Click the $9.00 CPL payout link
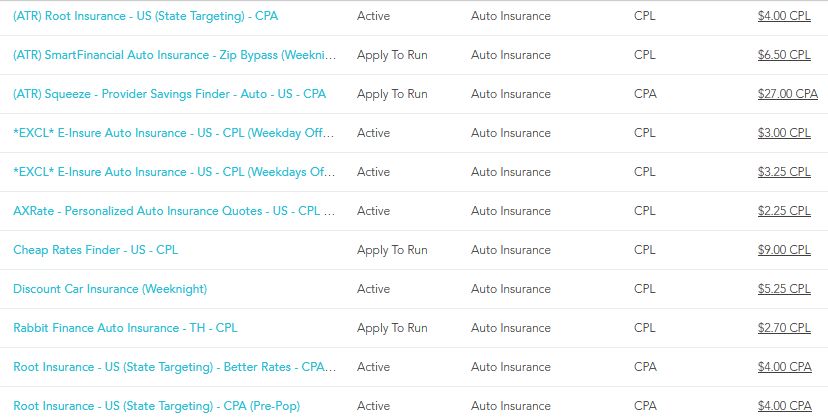The width and height of the screenshot is (828, 417). pyautogui.click(x=784, y=250)
